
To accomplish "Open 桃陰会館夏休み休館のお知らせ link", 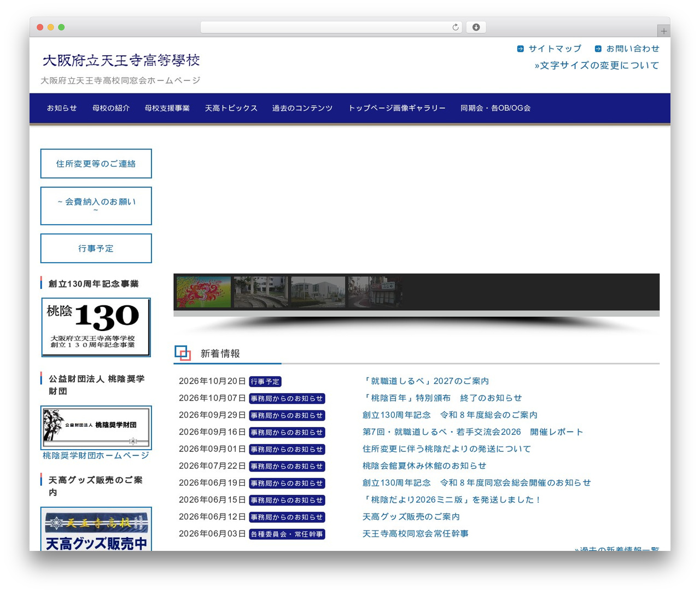I will [424, 466].
